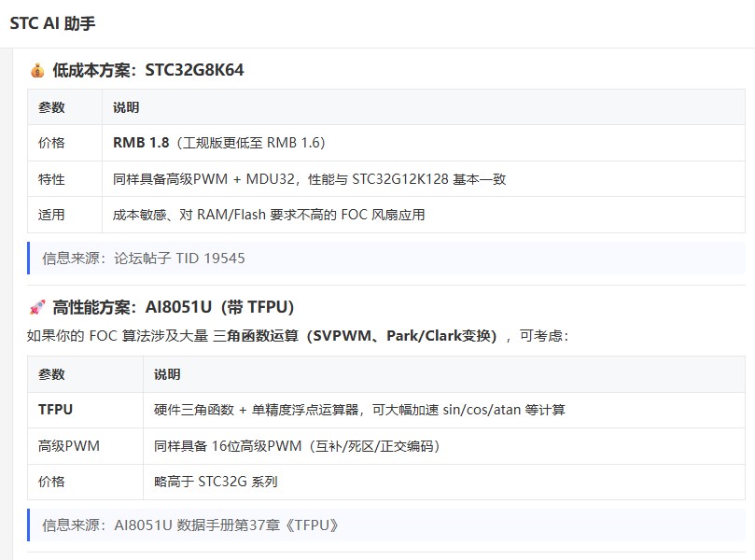755x560 pixels.
Task: Click the STC AI 助手 title
Action: pos(53,23)
